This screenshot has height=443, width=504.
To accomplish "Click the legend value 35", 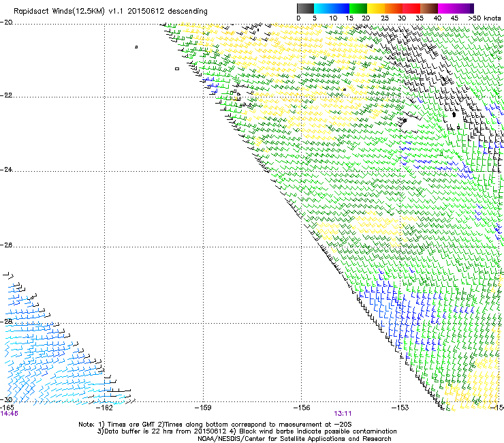I will tap(420, 18).
